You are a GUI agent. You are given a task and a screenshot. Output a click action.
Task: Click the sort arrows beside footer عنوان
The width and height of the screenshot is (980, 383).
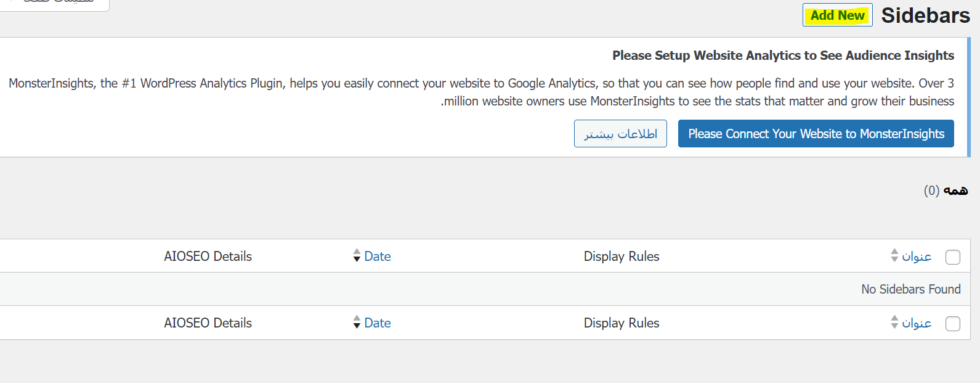point(894,322)
